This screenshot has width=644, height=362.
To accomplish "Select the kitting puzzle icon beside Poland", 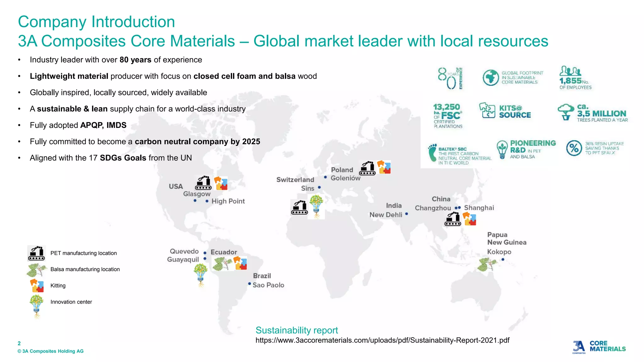I will click(x=384, y=167).
